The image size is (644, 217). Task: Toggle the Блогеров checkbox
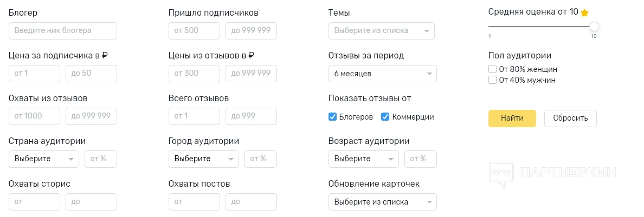click(333, 117)
